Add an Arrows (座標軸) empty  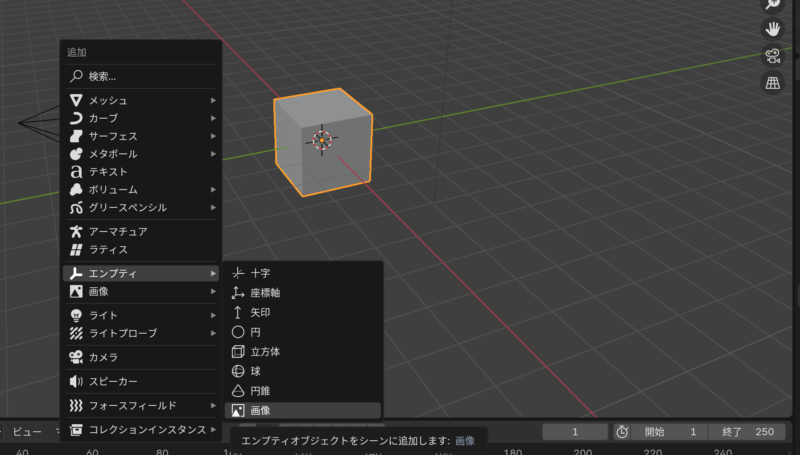point(303,293)
